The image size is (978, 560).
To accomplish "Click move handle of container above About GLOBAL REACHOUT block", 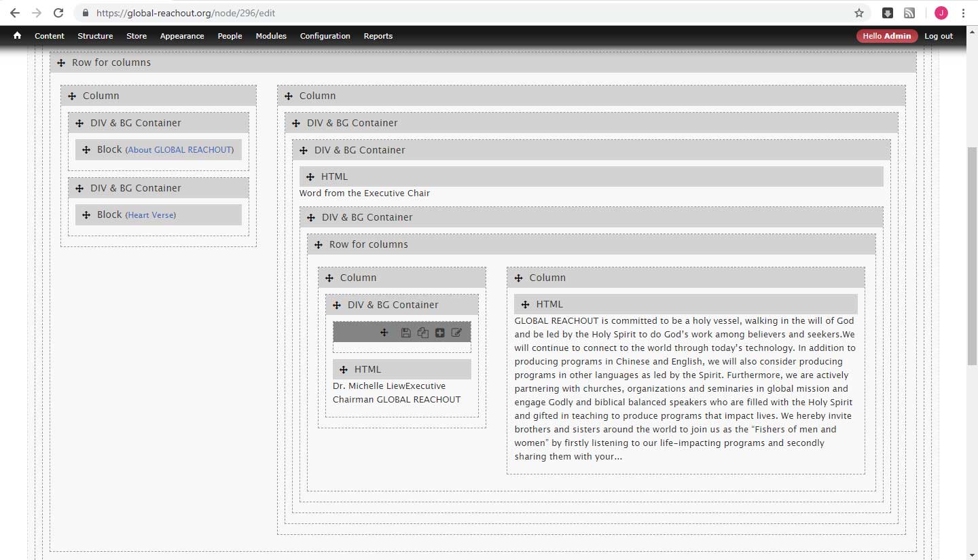I will click(79, 124).
